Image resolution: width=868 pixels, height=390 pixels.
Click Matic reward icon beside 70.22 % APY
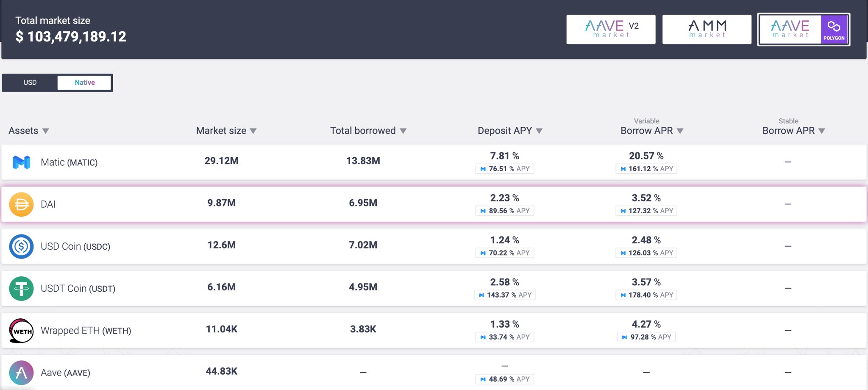(483, 253)
